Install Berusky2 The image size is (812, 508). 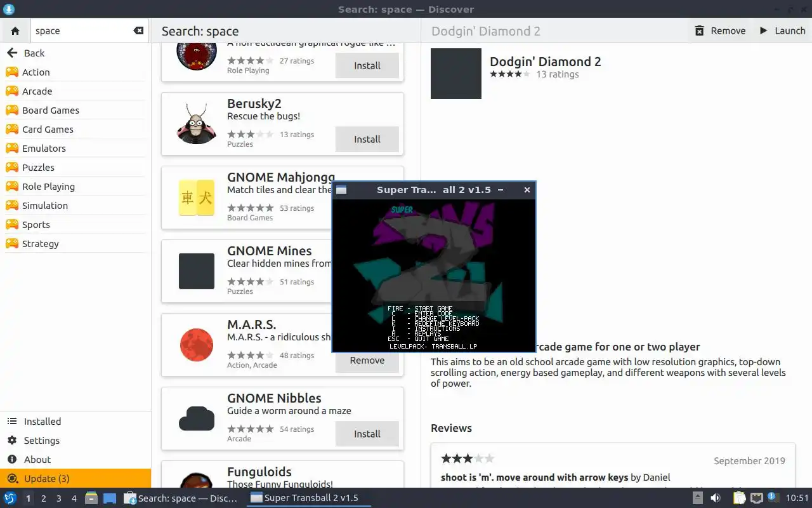pos(367,139)
